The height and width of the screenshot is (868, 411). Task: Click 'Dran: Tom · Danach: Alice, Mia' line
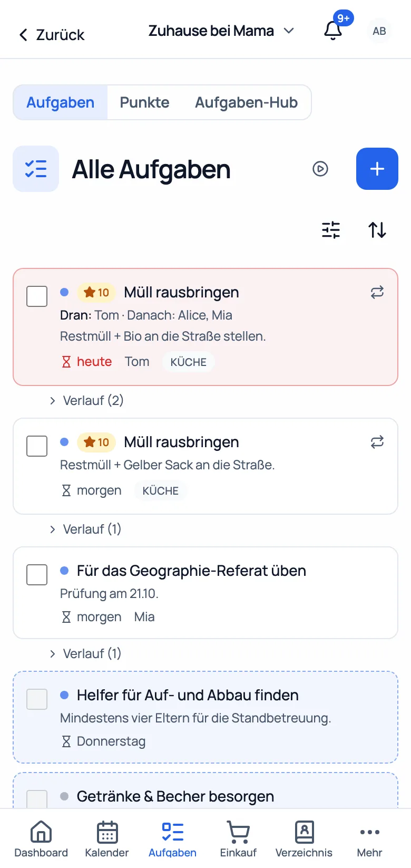point(146,315)
